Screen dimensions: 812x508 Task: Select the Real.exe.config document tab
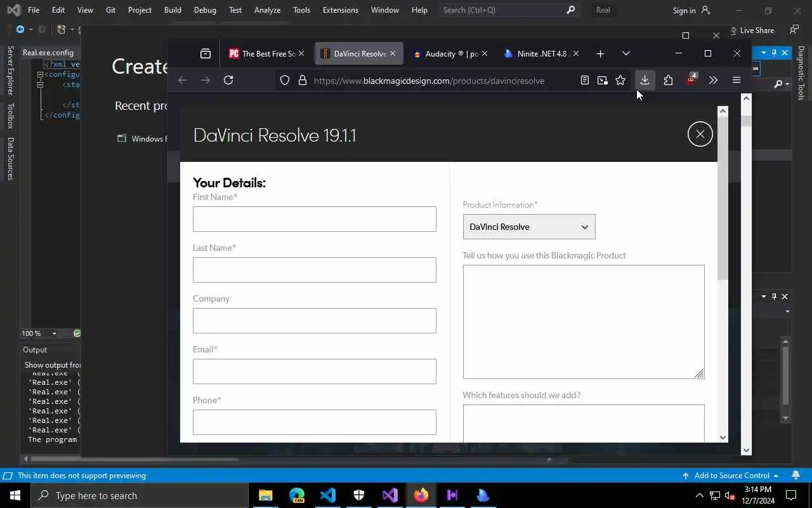[48, 53]
